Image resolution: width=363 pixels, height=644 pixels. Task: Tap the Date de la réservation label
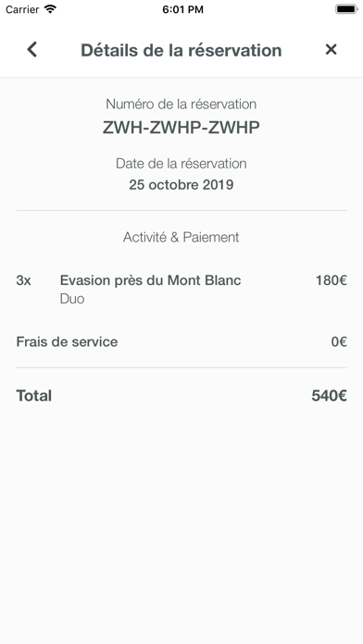tap(181, 164)
